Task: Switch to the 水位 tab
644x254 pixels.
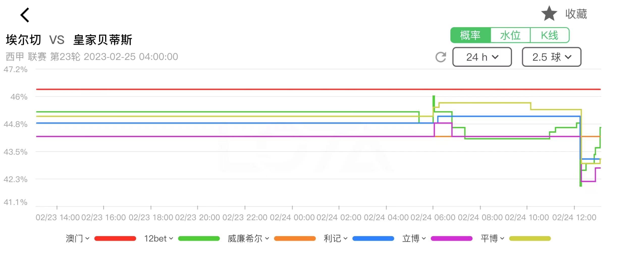Action: (510, 35)
